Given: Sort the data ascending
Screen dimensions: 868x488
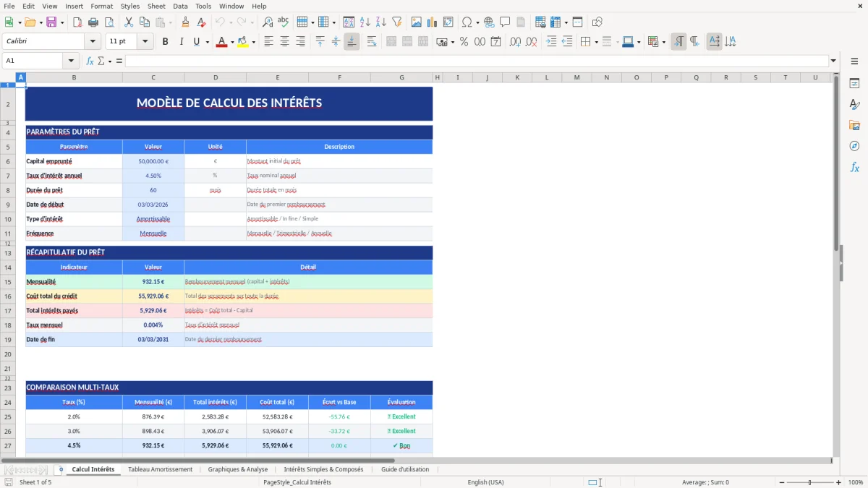Looking at the screenshot, I should (x=365, y=22).
